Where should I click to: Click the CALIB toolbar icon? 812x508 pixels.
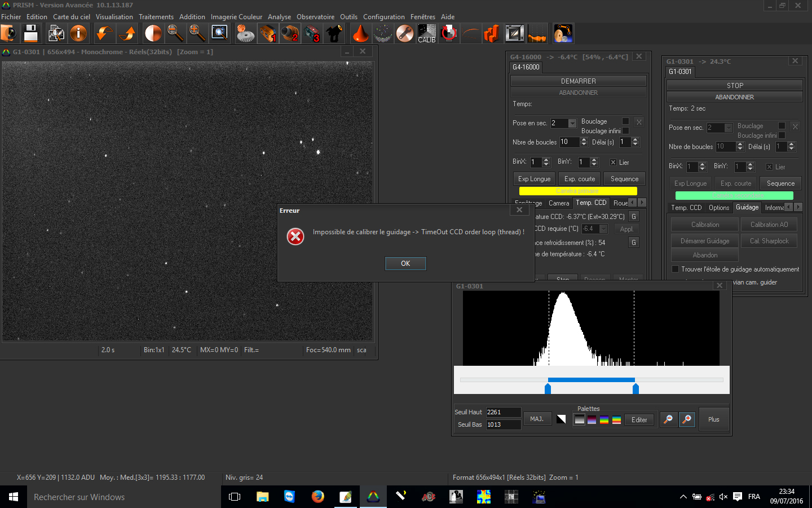tap(427, 33)
